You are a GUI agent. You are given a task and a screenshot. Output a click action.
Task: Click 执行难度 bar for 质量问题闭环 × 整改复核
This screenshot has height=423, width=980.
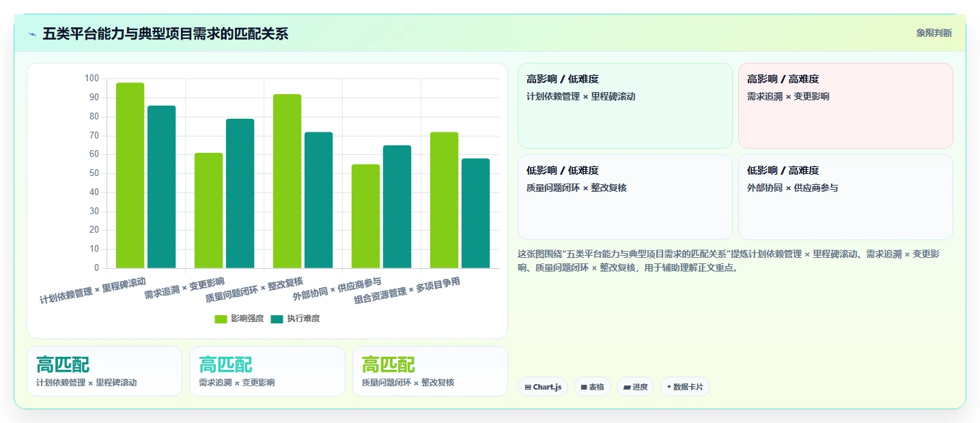click(318, 200)
